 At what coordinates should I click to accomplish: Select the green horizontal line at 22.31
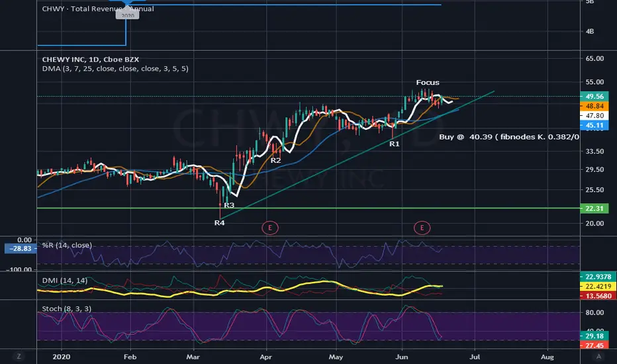(x=308, y=208)
